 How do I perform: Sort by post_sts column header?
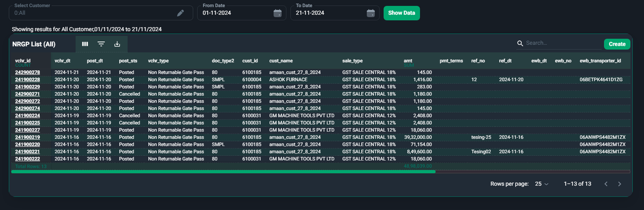[128, 61]
